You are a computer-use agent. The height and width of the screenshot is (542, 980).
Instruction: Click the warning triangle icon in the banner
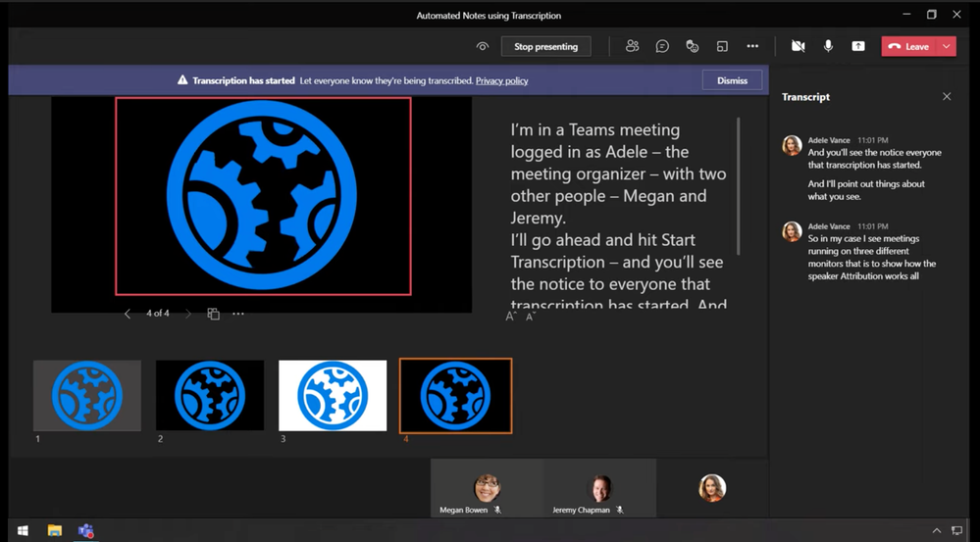(x=182, y=80)
